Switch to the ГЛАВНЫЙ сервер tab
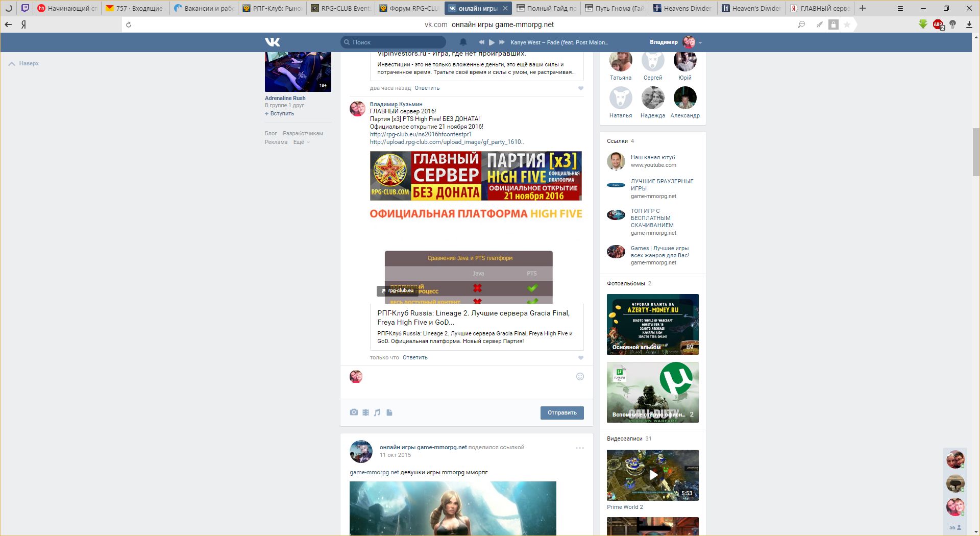This screenshot has height=536, width=980. 820,8
